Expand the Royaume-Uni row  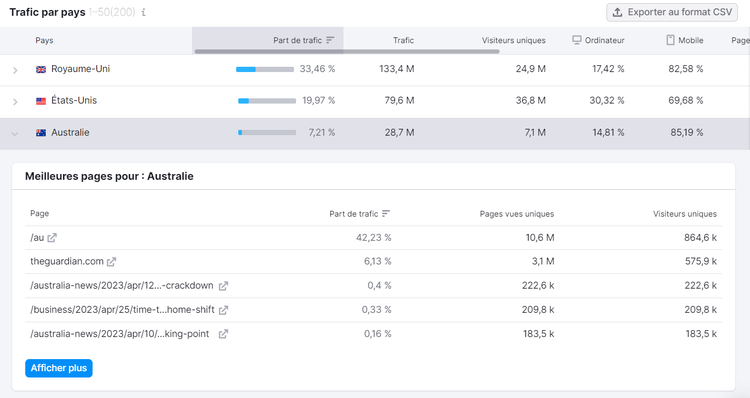(15, 70)
